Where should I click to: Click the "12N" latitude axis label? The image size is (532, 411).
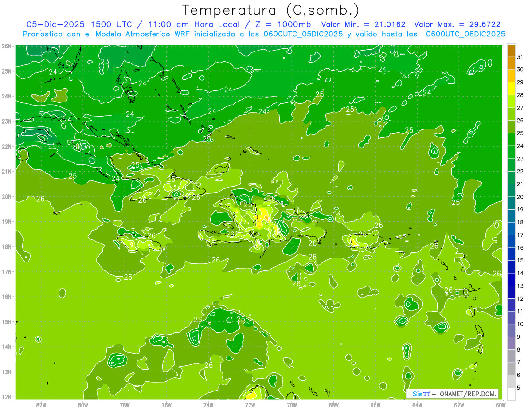(x=7, y=397)
